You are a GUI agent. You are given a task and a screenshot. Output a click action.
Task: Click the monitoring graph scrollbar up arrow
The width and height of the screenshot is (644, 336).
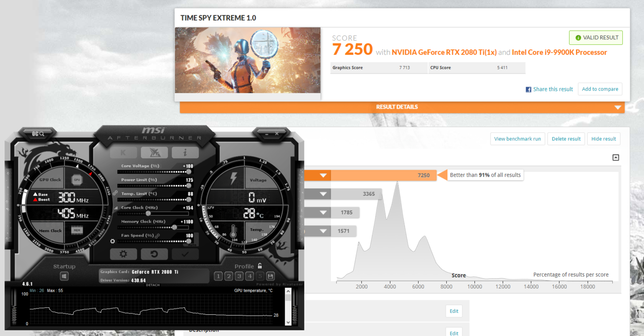288,292
